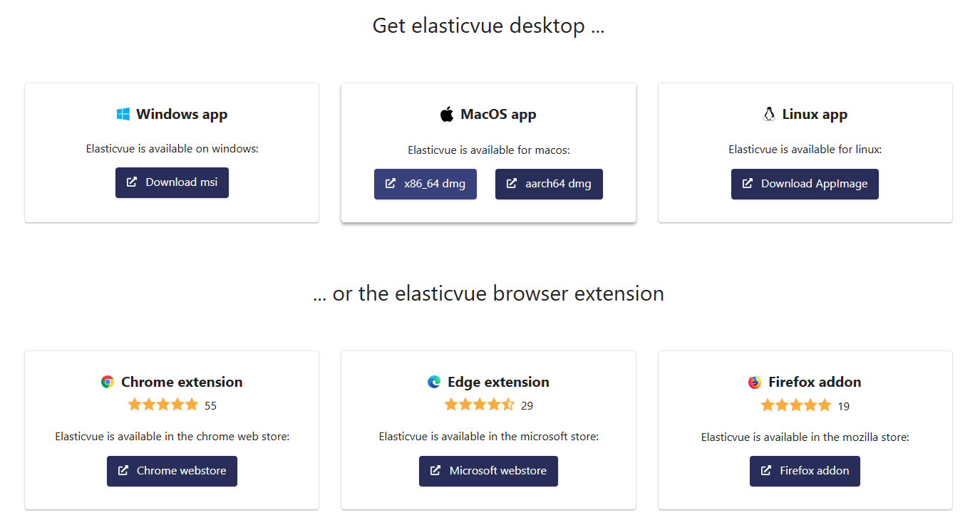Click the Chrome extension star rating
Viewport: 980px width, 530px height.
pos(163,405)
